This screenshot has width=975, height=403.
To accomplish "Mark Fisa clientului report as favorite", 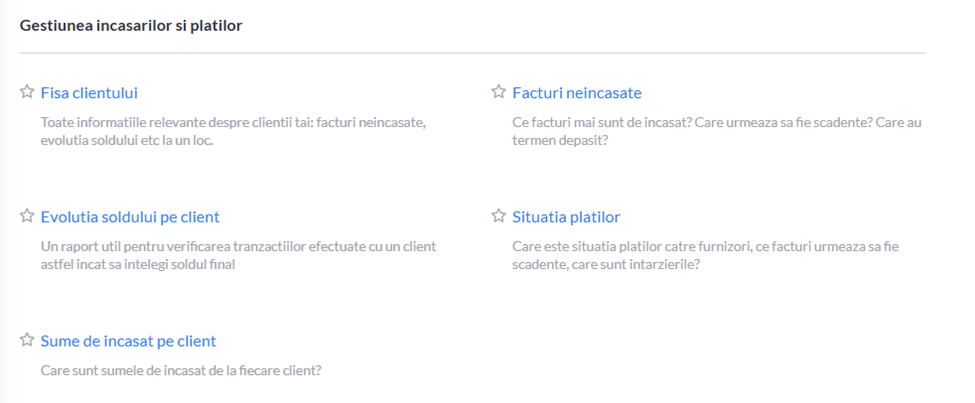I will point(27,92).
